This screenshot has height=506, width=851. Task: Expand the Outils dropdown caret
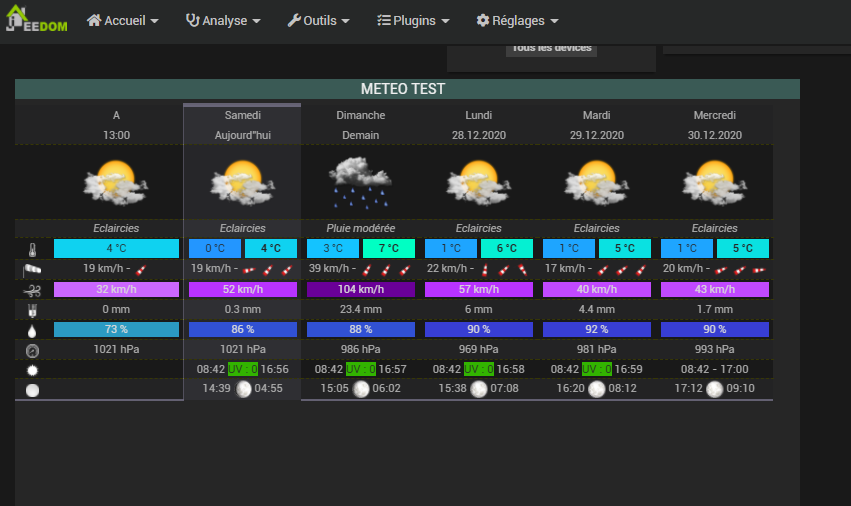(346, 21)
